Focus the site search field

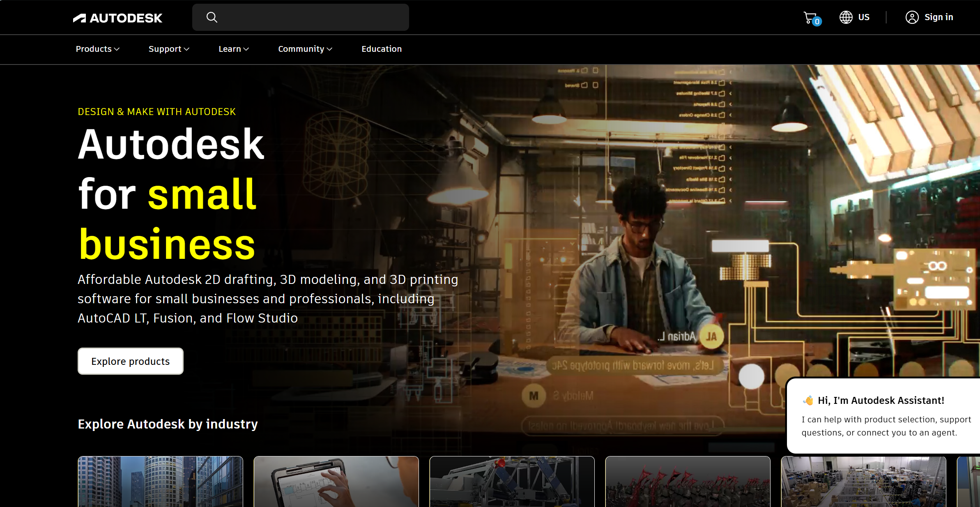[301, 17]
